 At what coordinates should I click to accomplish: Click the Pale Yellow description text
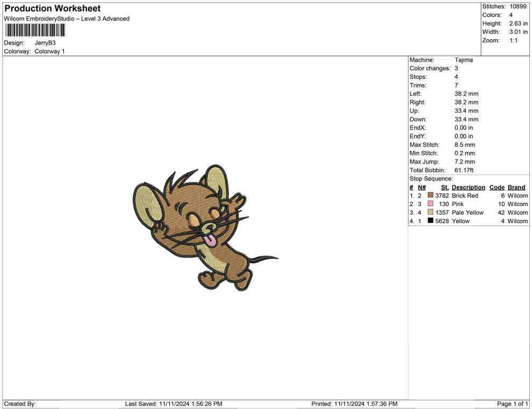(x=468, y=213)
